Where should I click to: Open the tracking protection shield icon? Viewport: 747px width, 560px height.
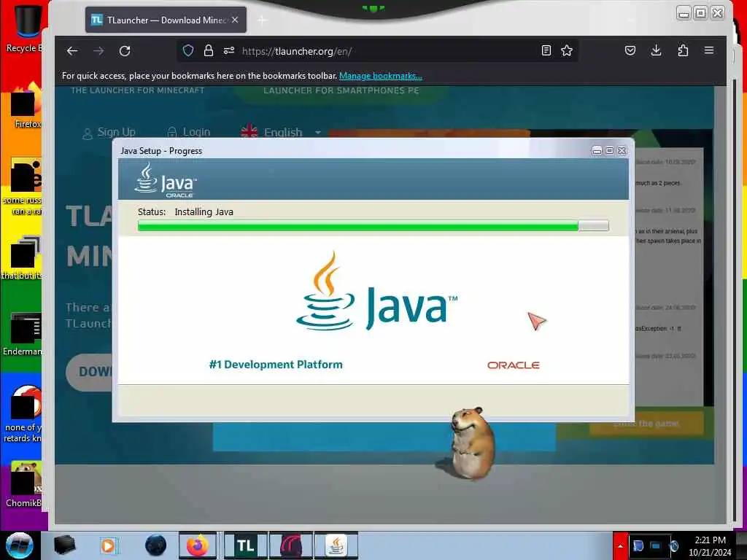[188, 50]
